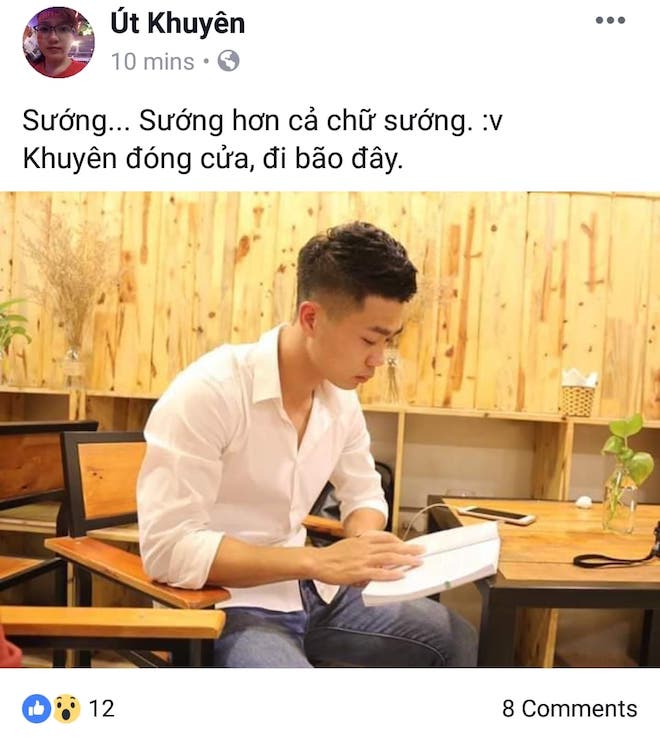View the 8 Comments on the post

pyautogui.click(x=570, y=709)
